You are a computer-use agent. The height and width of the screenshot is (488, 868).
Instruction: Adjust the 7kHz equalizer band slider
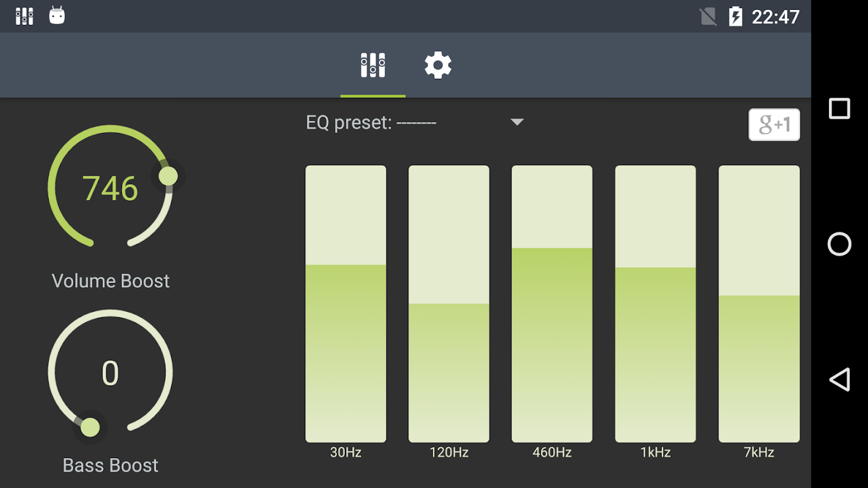[759, 303]
